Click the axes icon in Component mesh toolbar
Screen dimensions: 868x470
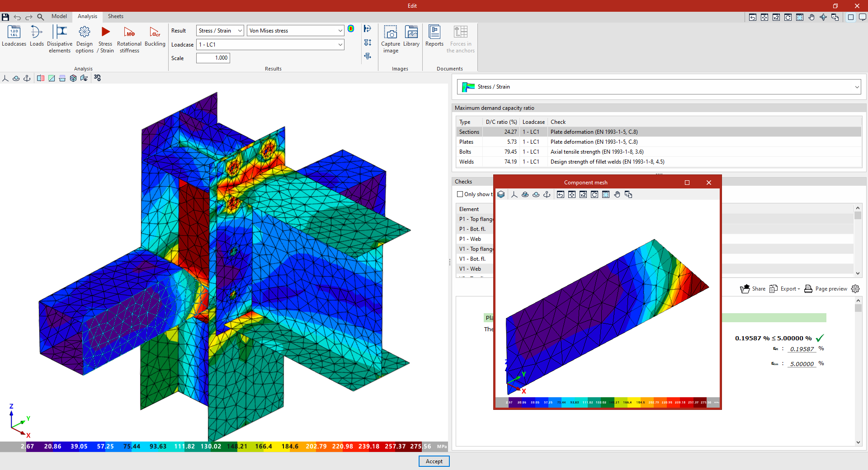[x=514, y=194]
